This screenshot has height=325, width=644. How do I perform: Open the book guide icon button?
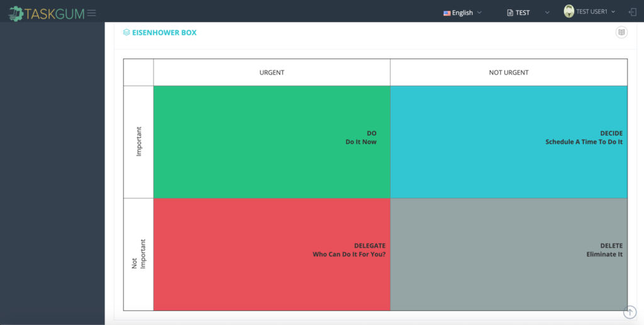621,32
